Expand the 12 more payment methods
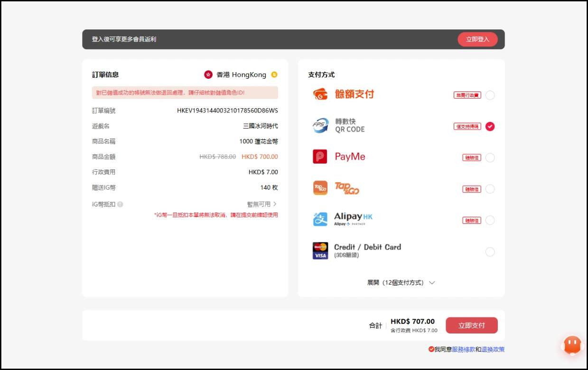 pos(401,283)
